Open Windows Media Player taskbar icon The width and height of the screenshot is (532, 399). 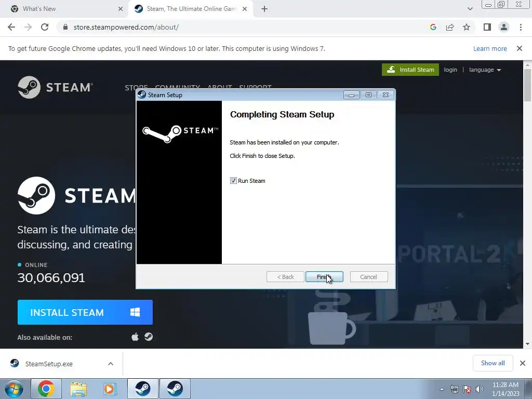110,389
